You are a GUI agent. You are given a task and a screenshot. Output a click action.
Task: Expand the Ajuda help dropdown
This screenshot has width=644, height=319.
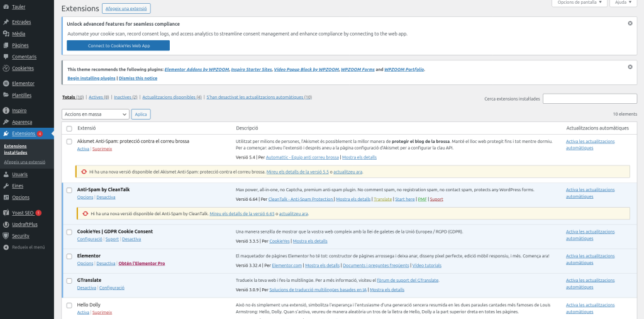624,3
